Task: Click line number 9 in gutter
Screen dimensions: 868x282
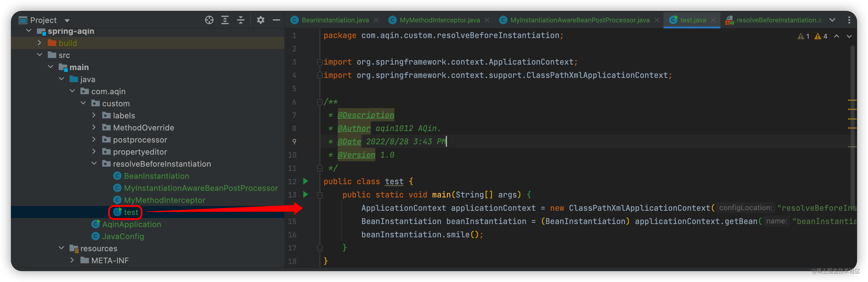Action: tap(294, 142)
